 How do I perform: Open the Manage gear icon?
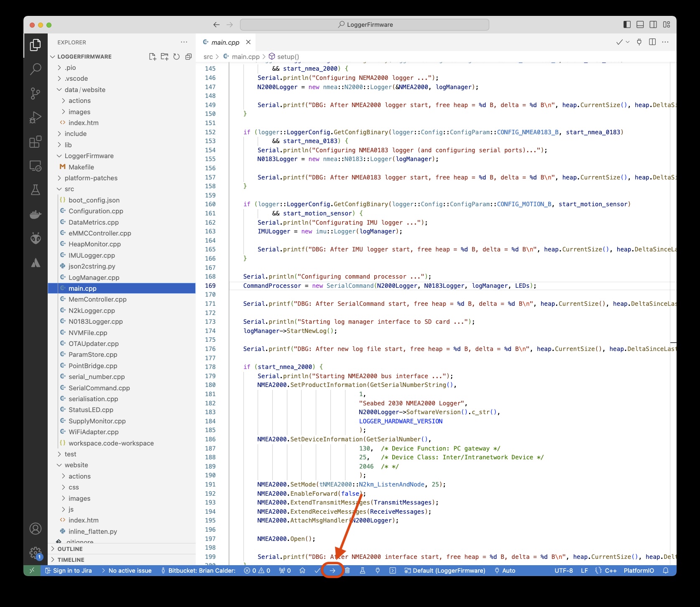coord(36,553)
